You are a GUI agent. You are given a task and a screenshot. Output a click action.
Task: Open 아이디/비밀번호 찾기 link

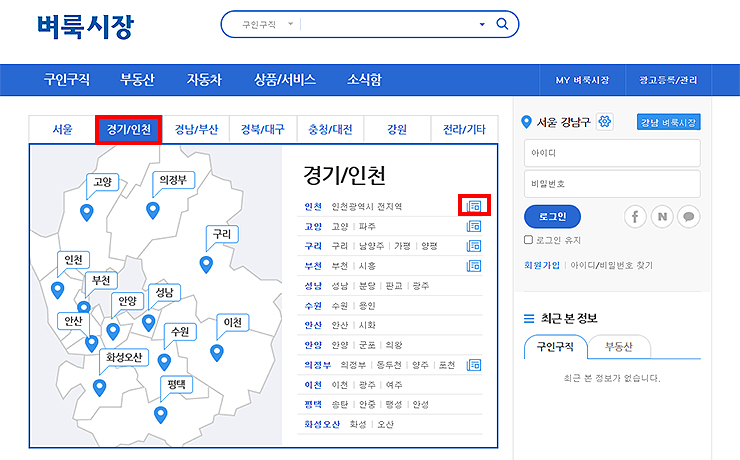pyautogui.click(x=611, y=265)
